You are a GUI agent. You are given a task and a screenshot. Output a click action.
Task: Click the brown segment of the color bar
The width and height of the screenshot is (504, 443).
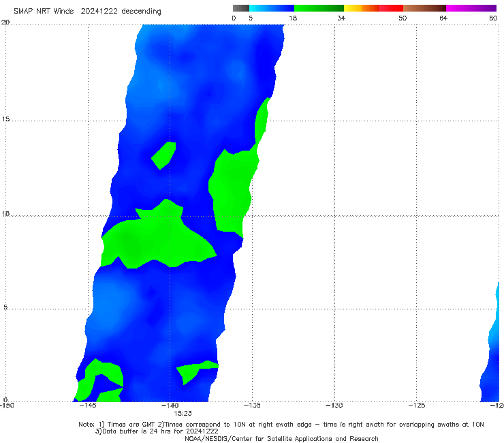[424, 8]
